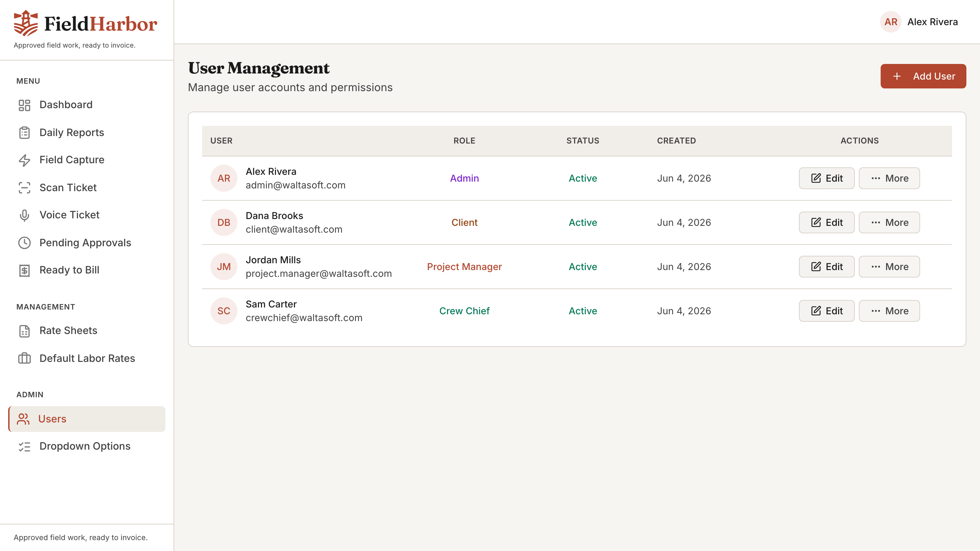Screen dimensions: 980x551
Task: Click the Crew Chief role label
Action: pyautogui.click(x=464, y=311)
